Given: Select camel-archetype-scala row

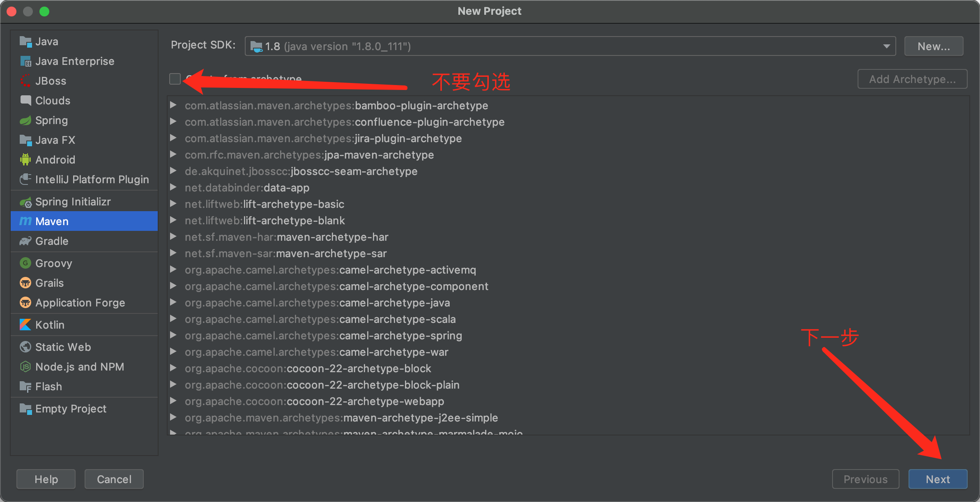Looking at the screenshot, I should click(568, 319).
